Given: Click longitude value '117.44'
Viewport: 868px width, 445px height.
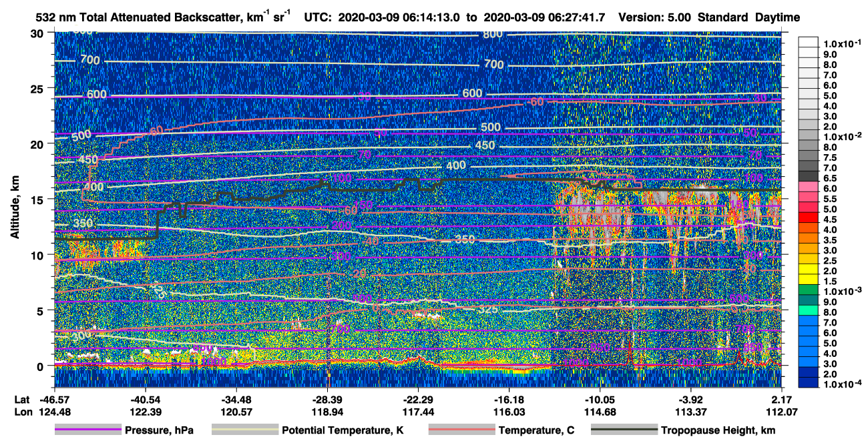Looking at the screenshot, I should coord(418,412).
